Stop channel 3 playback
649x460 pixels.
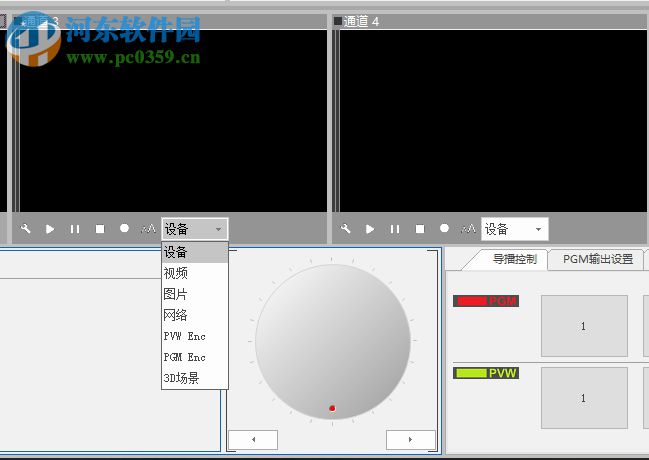pos(100,229)
